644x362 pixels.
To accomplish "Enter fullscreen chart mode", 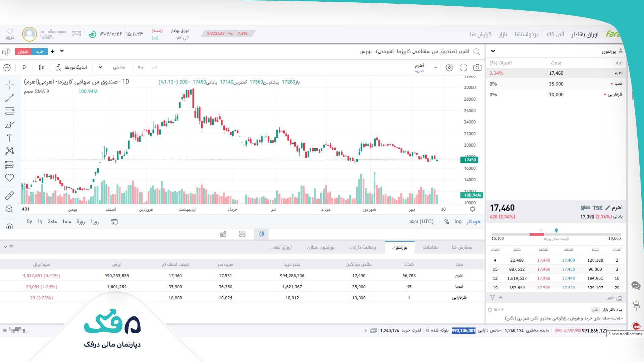I will (x=463, y=67).
